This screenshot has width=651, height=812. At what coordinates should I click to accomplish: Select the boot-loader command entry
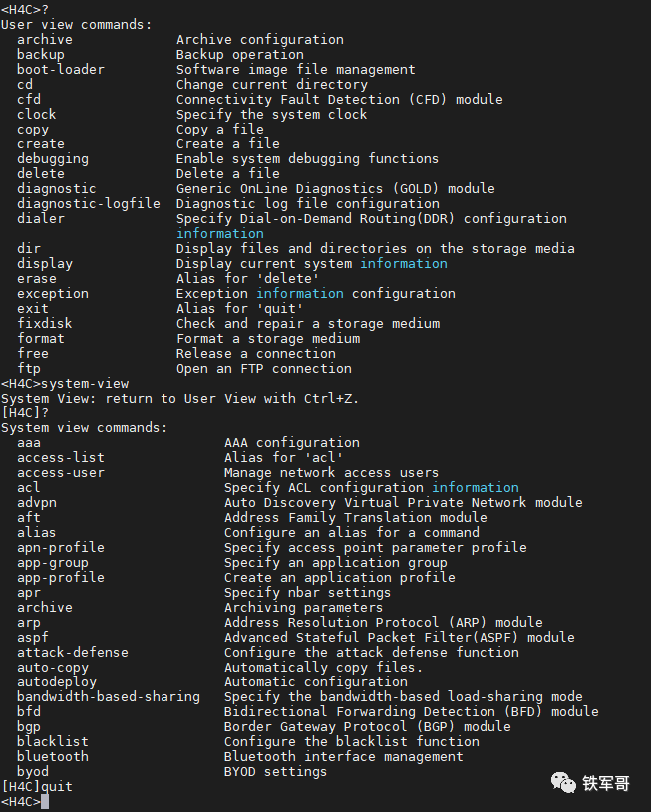tap(60, 69)
